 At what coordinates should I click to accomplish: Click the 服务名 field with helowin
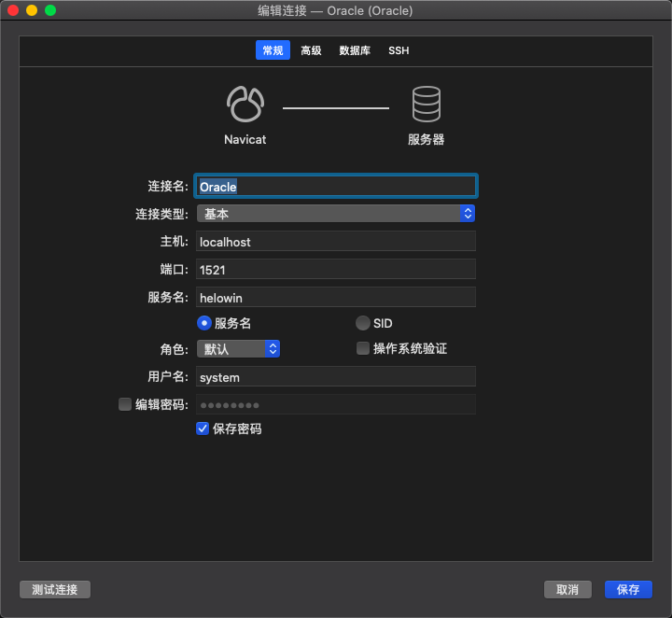click(x=336, y=297)
